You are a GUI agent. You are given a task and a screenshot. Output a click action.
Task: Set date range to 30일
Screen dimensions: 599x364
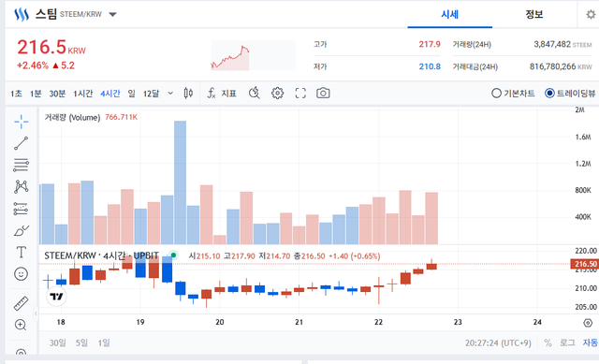click(x=58, y=343)
